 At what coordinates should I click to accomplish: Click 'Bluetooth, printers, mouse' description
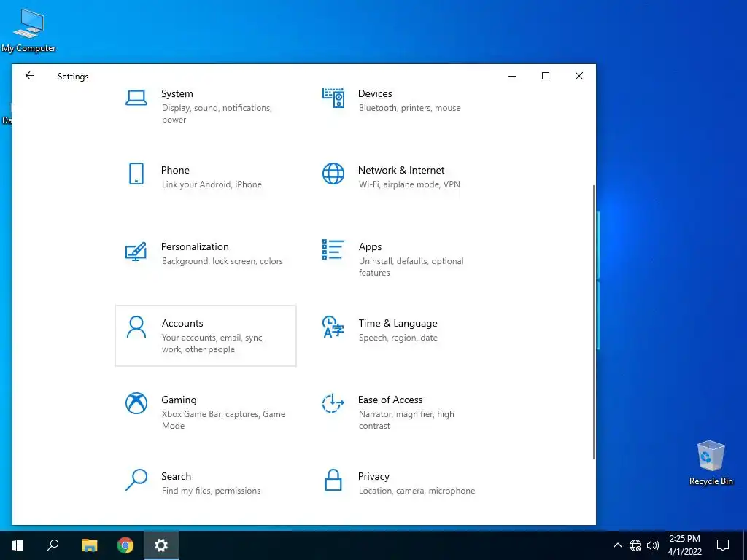410,108
